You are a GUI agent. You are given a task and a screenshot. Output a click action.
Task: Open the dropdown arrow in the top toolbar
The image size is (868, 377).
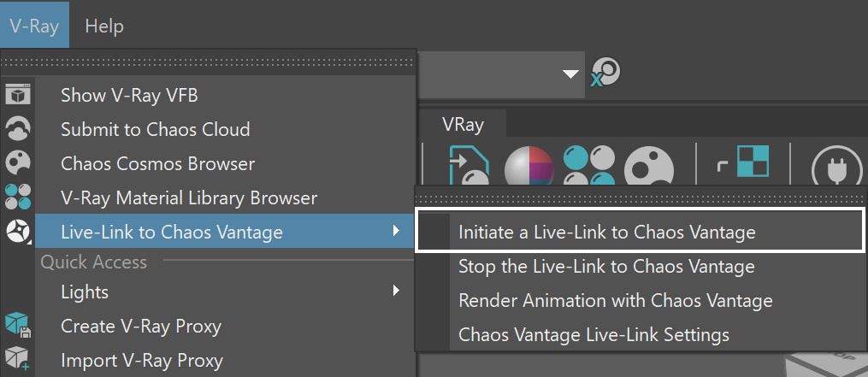point(570,74)
